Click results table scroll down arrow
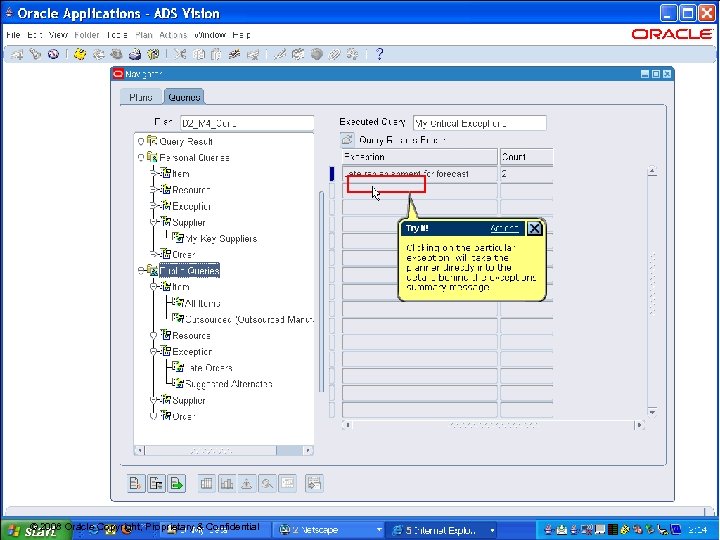This screenshot has width=720, height=540. point(652,412)
